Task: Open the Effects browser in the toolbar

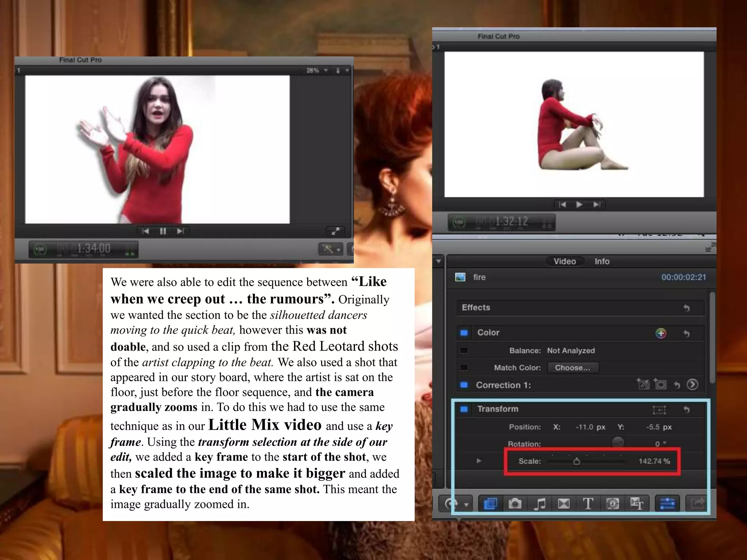Action: pyautogui.click(x=490, y=504)
